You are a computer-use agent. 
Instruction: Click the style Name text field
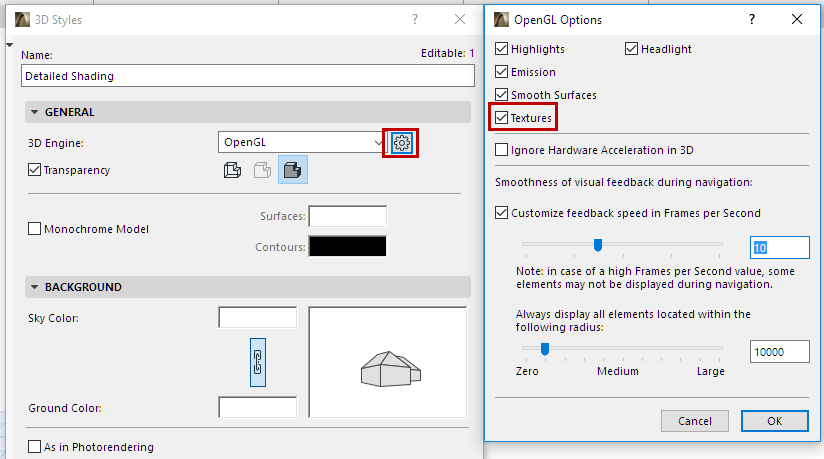[247, 75]
